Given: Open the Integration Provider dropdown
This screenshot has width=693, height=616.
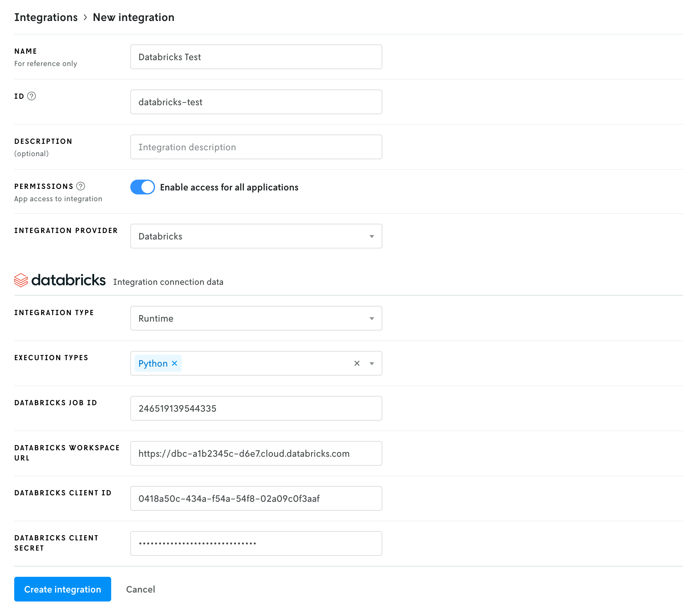Looking at the screenshot, I should 372,236.
